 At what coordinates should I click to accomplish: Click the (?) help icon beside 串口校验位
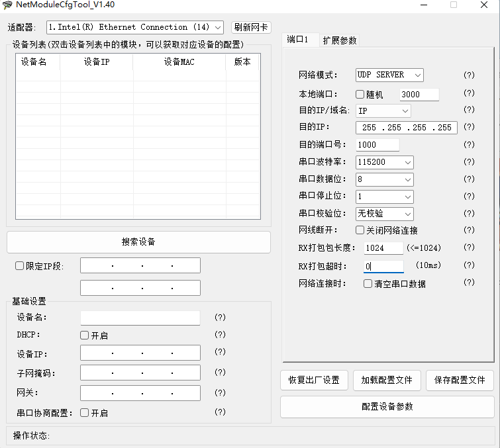469,214
